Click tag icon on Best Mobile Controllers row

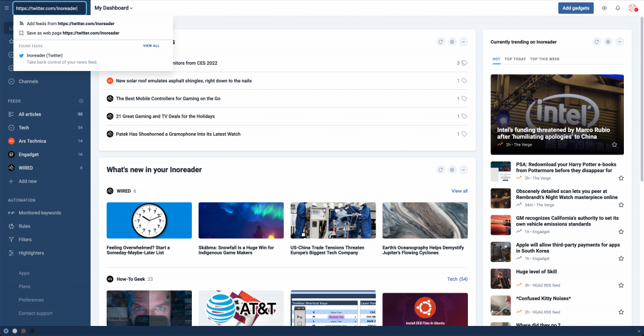tap(465, 99)
